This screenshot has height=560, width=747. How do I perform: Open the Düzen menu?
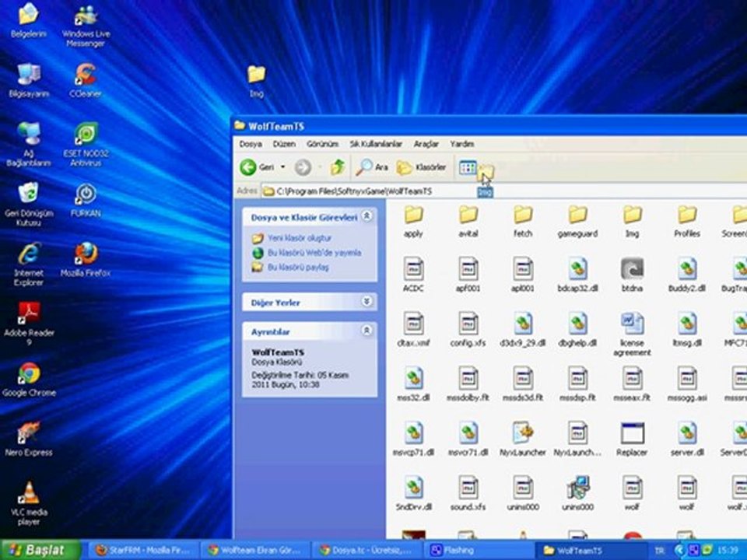tap(284, 144)
